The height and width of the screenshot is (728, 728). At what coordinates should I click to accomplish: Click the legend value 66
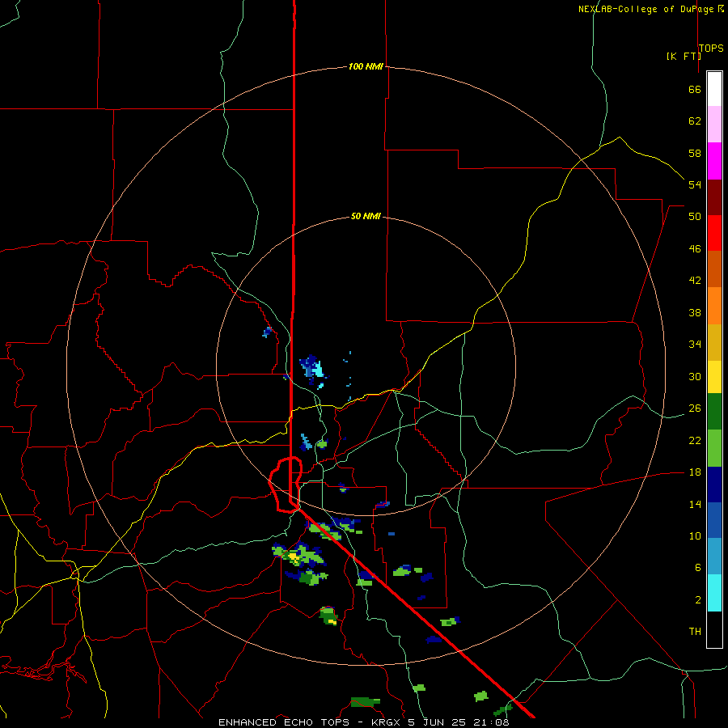tap(695, 89)
